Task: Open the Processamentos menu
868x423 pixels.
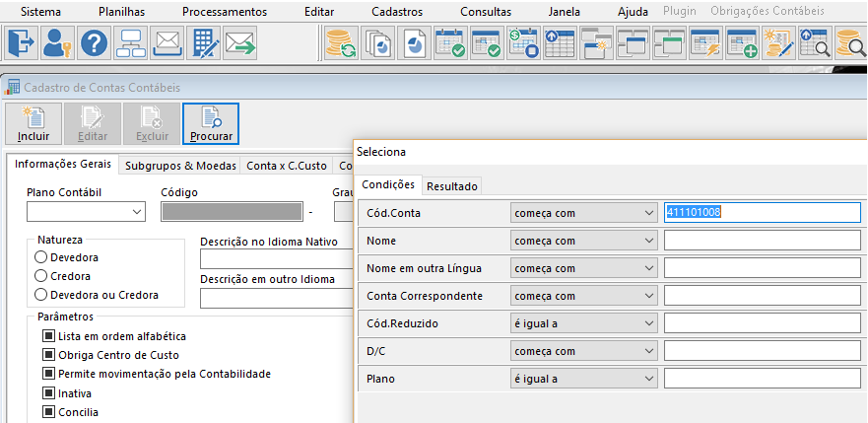Action: click(225, 12)
